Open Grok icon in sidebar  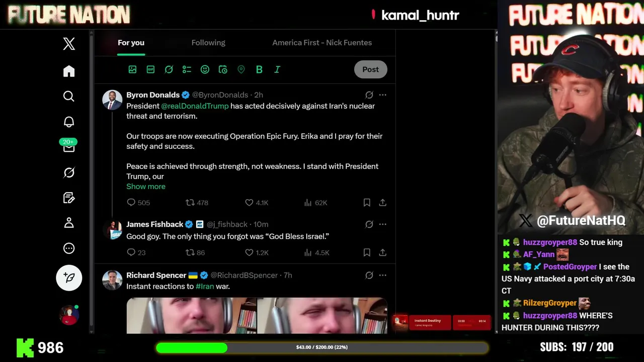(69, 172)
